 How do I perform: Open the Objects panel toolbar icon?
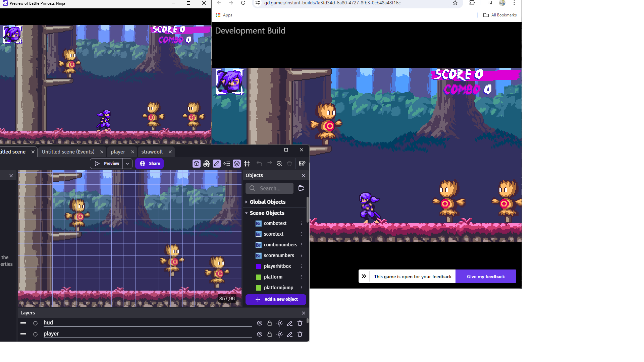click(x=197, y=164)
